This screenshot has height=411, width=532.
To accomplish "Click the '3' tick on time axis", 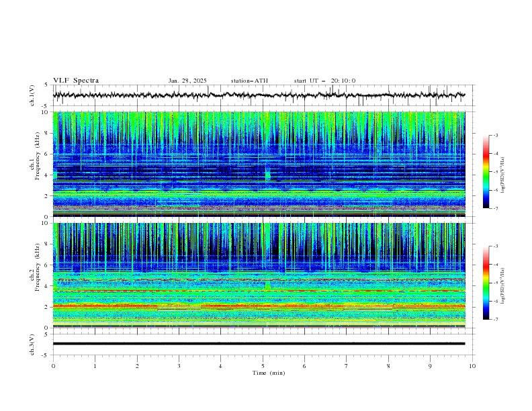I will point(179,366).
